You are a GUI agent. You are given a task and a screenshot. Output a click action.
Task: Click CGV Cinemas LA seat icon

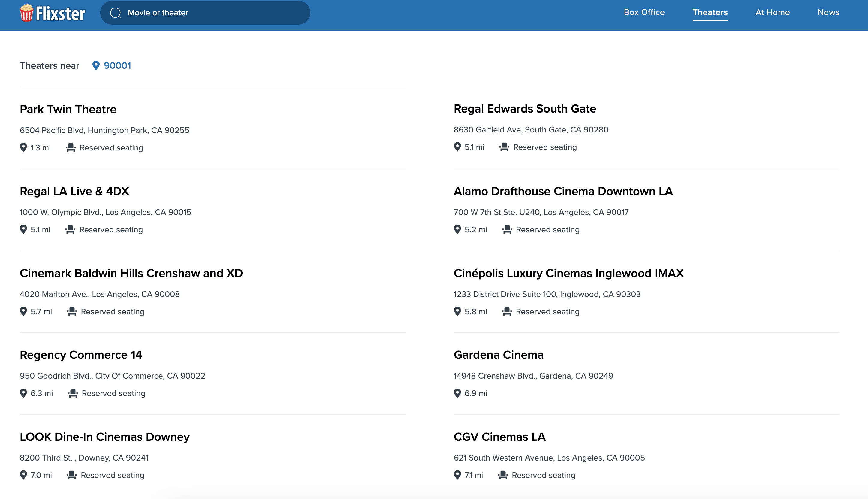pos(503,475)
